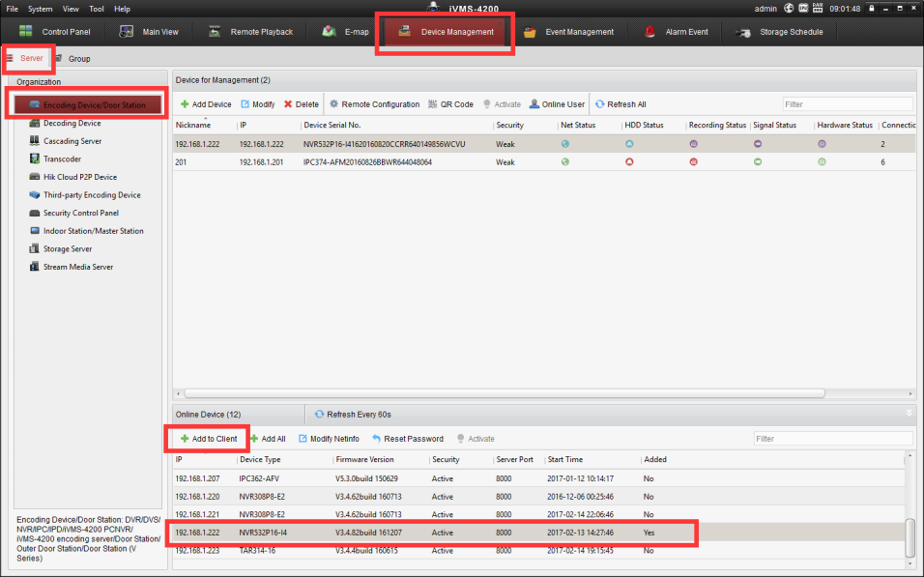Delete the selected managed device
The image size is (924, 577).
301,104
